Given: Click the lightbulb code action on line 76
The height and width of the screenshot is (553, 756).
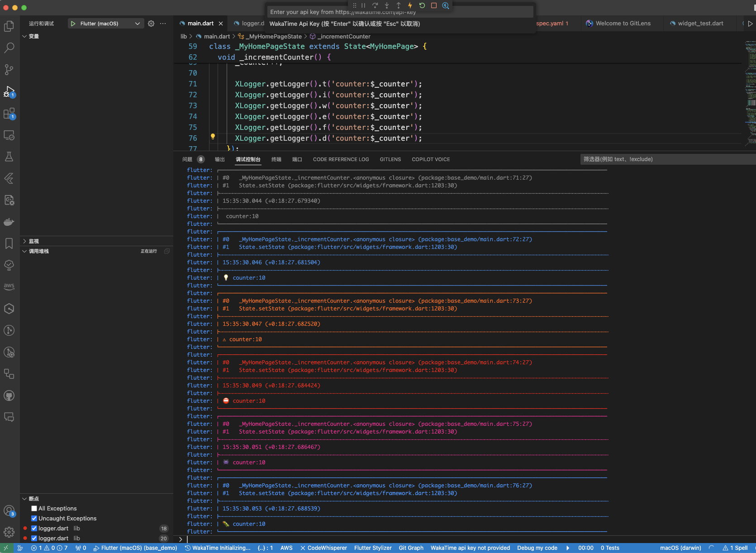Looking at the screenshot, I should coord(213,137).
